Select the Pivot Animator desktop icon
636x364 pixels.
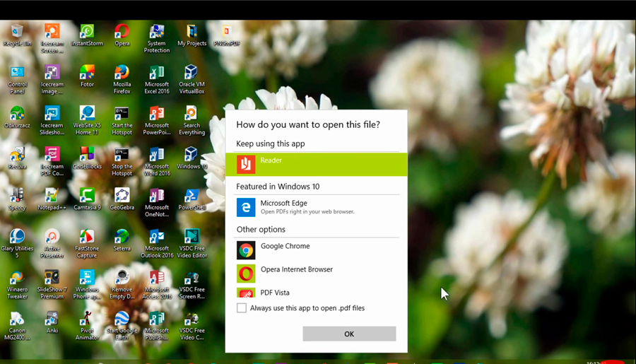click(87, 326)
